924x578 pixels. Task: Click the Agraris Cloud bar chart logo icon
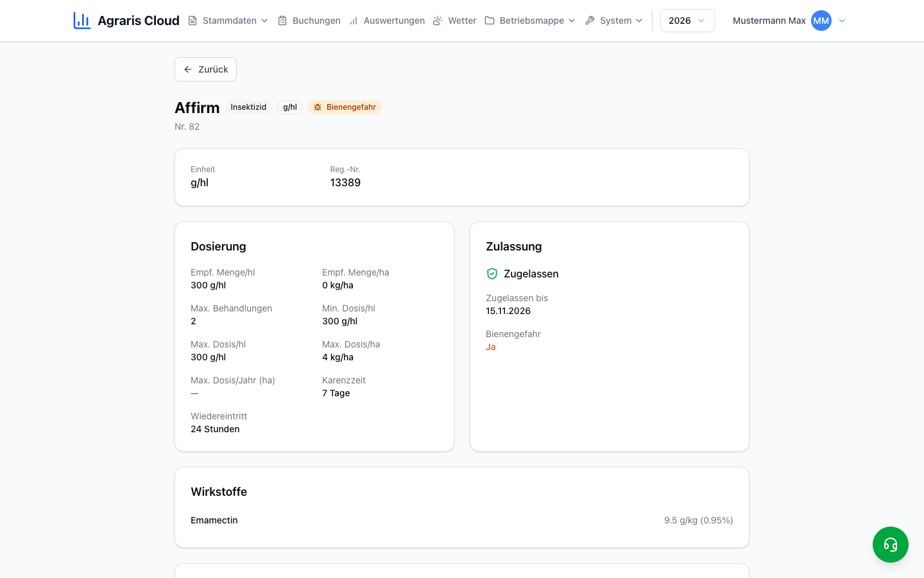pos(81,21)
